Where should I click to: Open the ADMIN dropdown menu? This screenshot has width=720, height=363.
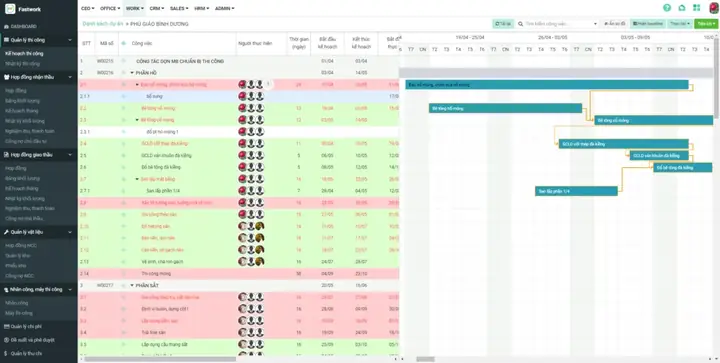[224, 8]
